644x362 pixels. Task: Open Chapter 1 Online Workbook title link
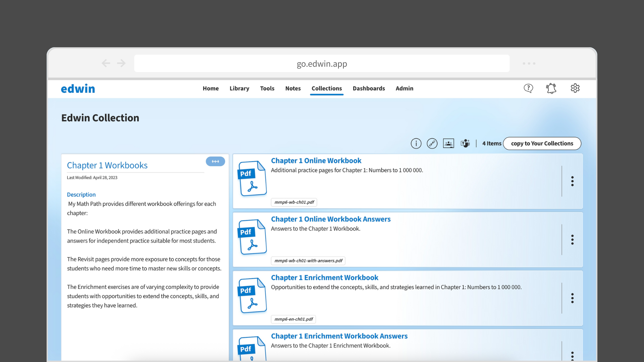coord(316,161)
